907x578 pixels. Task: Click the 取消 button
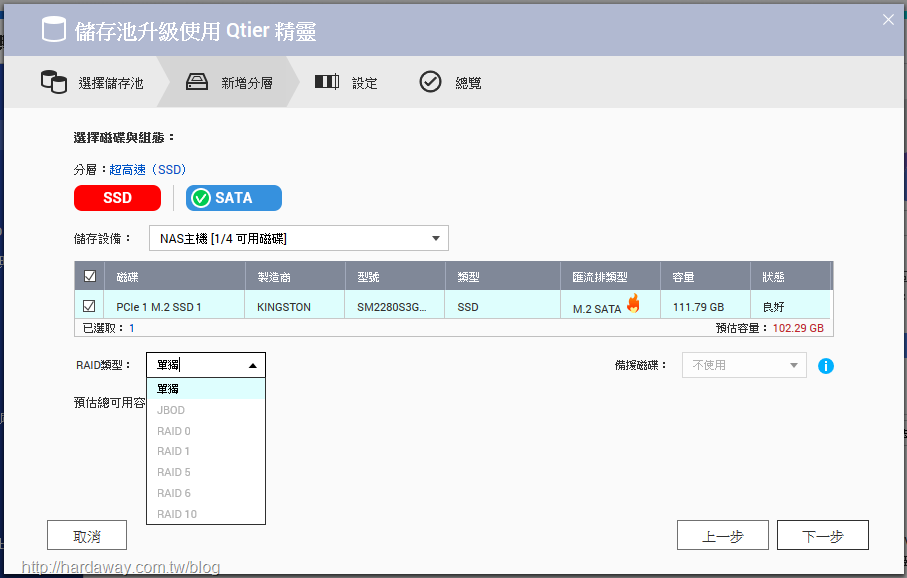tap(87, 535)
